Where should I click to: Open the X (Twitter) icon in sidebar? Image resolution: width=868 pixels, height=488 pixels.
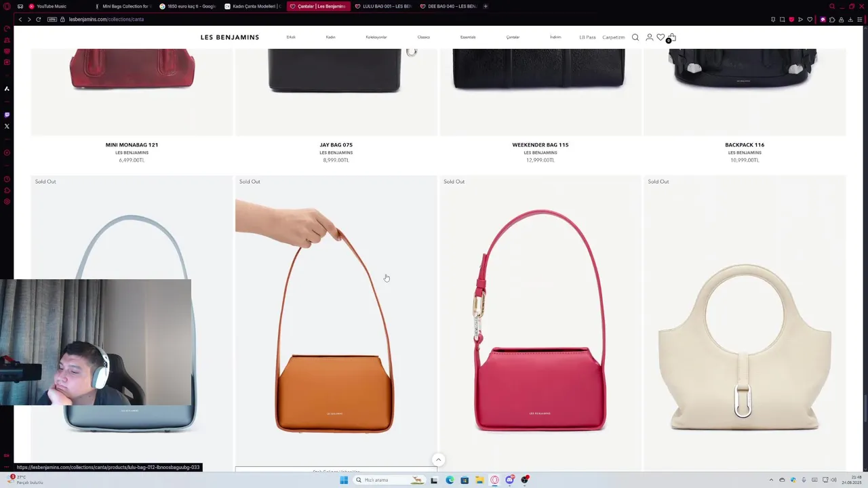point(7,126)
